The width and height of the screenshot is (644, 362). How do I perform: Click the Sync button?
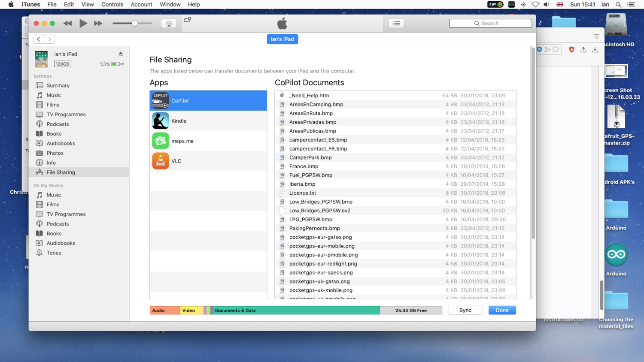click(x=465, y=310)
